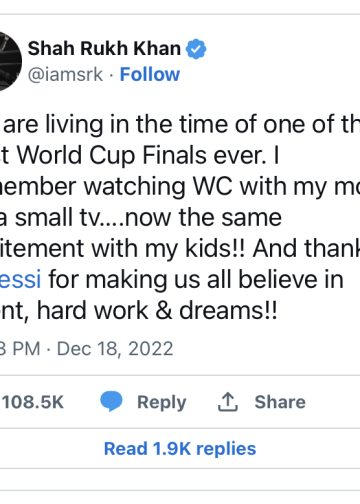Open the blue Messi mention link
Screen dimensions: 360x504
(x=21, y=279)
